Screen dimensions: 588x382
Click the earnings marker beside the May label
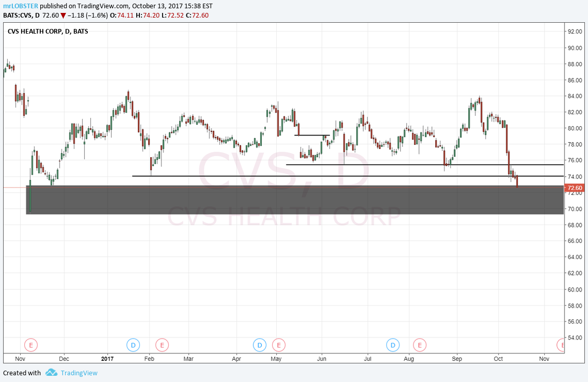[x=279, y=345]
